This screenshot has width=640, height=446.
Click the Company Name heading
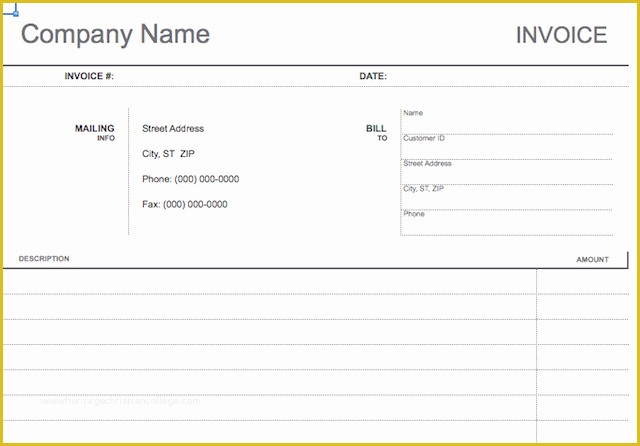point(115,35)
